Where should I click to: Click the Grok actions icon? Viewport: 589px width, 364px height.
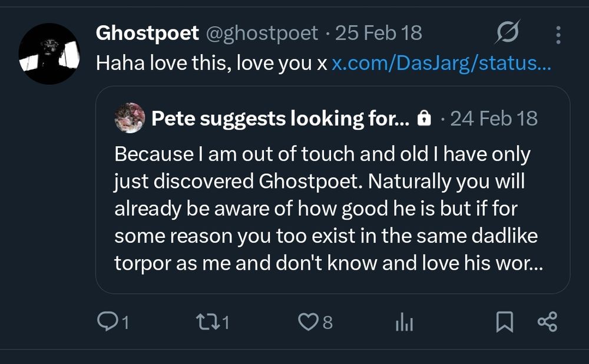pyautogui.click(x=507, y=34)
